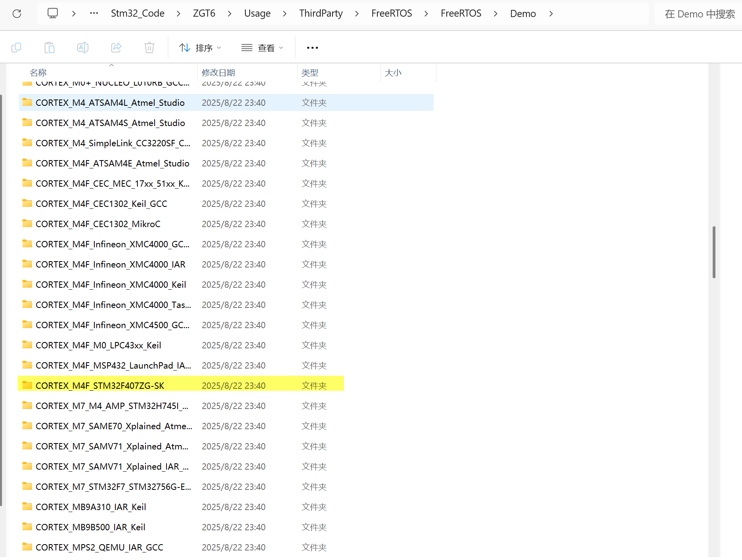This screenshot has height=560, width=742.
Task: Click the rename icon in toolbar
Action: [83, 48]
